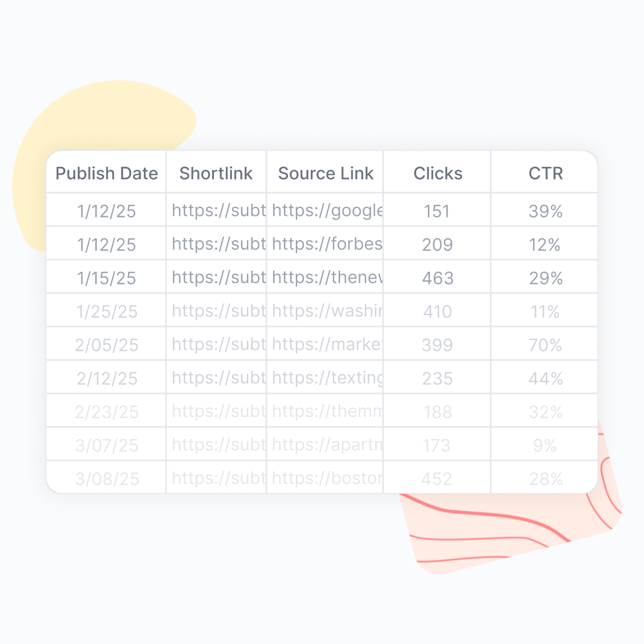Open shortlink in the 1/15/25 row

[x=218, y=278]
